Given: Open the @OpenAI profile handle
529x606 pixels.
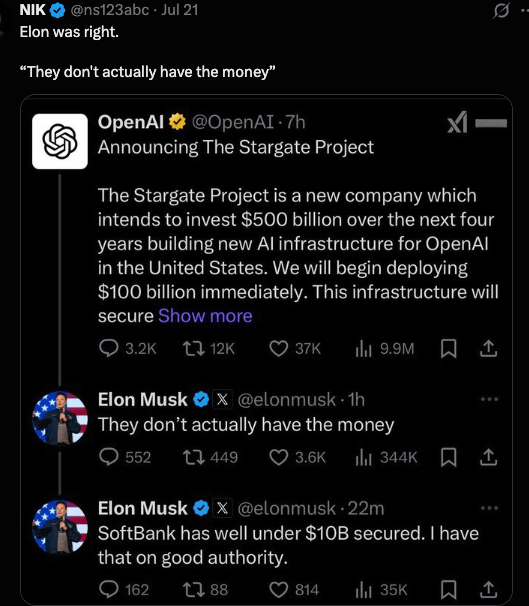Looking at the screenshot, I should point(233,122).
